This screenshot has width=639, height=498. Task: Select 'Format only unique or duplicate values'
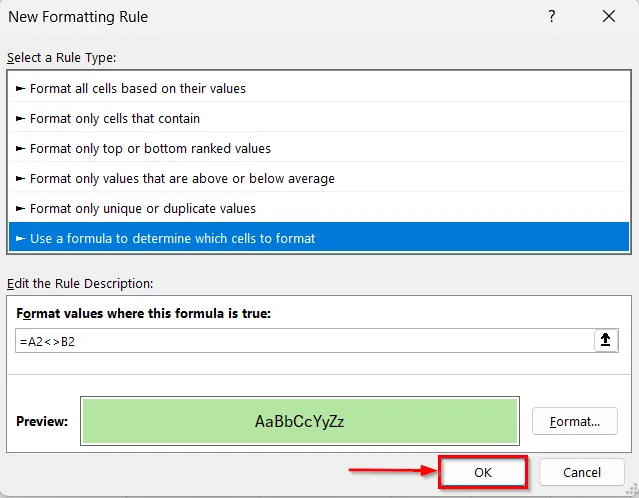(319, 208)
